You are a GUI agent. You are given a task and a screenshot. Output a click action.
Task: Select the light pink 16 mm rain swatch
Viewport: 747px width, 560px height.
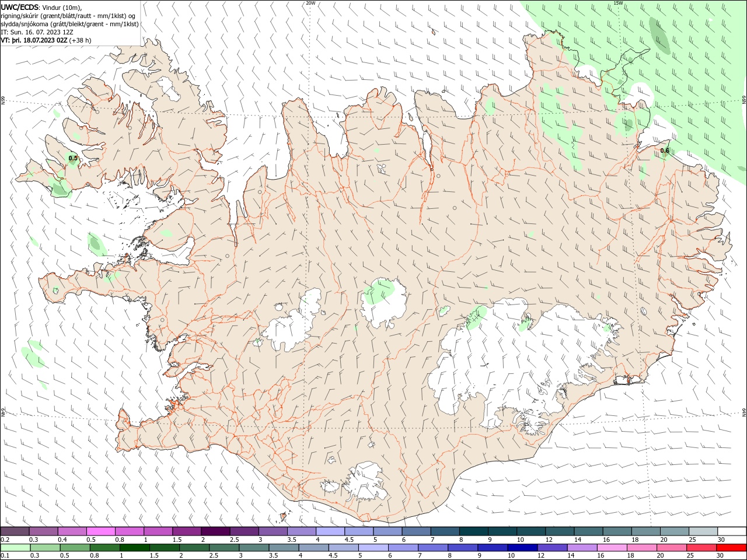pyautogui.click(x=612, y=548)
